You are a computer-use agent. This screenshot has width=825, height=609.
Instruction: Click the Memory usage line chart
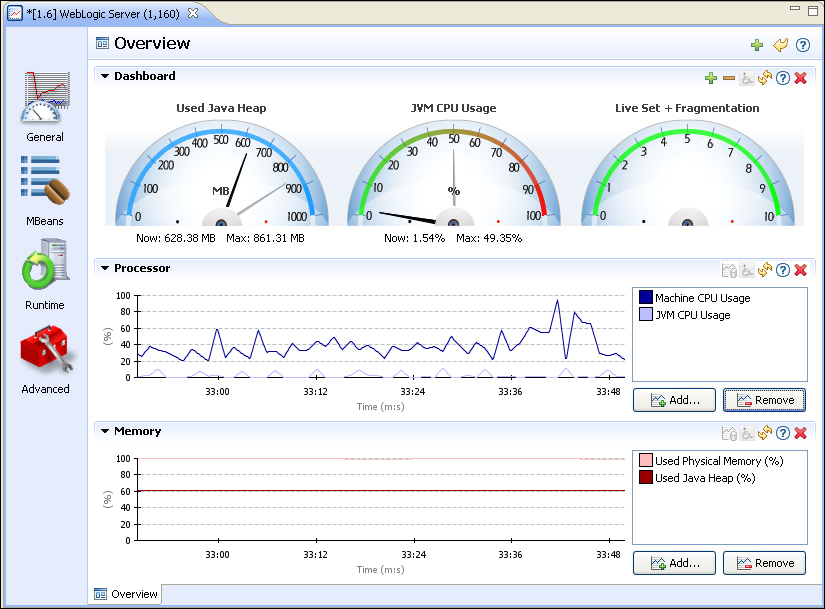click(381, 499)
